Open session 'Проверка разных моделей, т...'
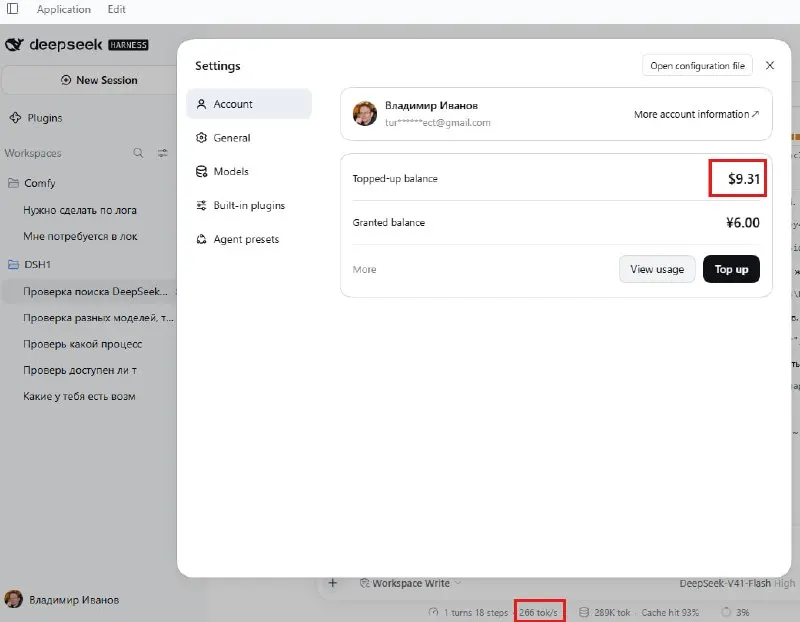Viewport: 800px width, 622px height. click(98, 318)
